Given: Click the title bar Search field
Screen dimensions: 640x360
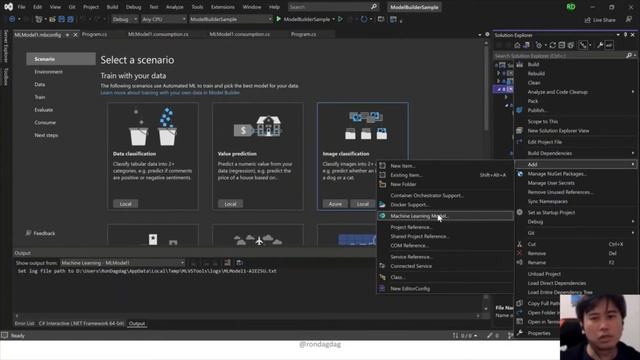Looking at the screenshot, I should pyautogui.click(x=333, y=7).
